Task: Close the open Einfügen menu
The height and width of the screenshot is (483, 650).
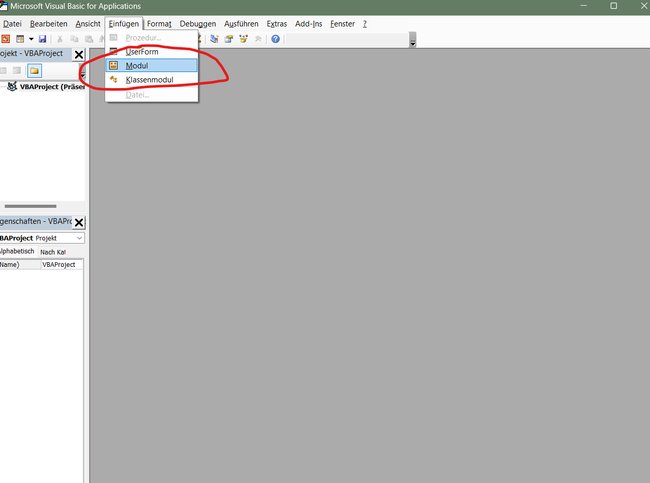Action: tap(124, 24)
